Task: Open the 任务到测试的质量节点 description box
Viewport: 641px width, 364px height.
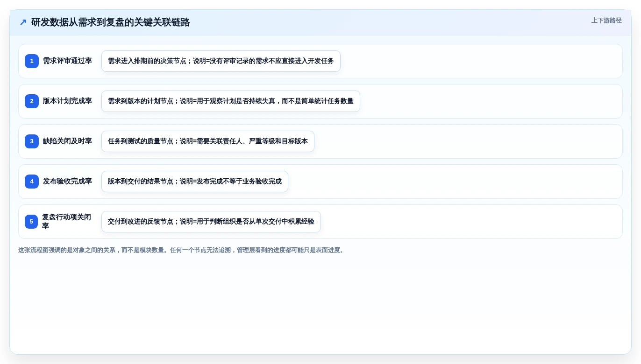Action: [208, 141]
